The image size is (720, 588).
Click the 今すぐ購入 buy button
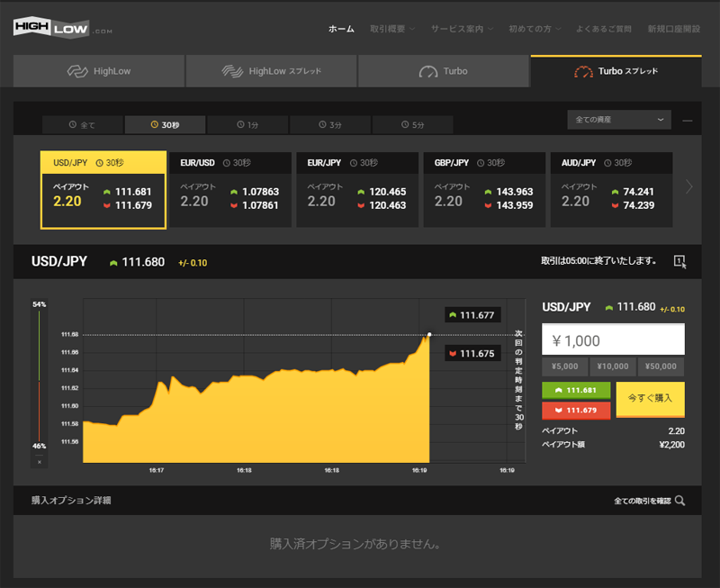point(650,399)
